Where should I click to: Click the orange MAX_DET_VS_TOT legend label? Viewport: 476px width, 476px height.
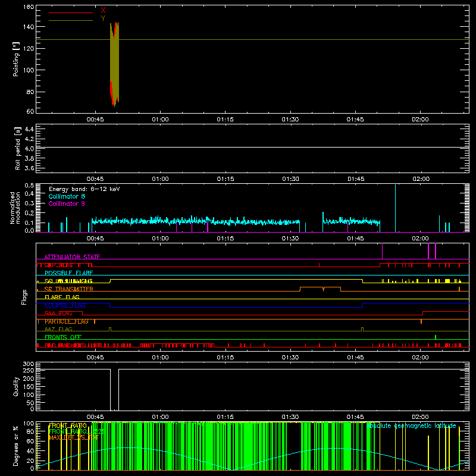click(x=74, y=437)
